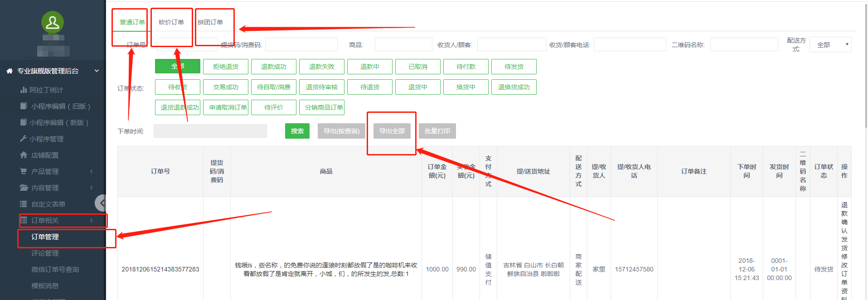Collapse the 专业旗舰版管理后台 menu chevron
868x300 pixels.
click(x=97, y=71)
